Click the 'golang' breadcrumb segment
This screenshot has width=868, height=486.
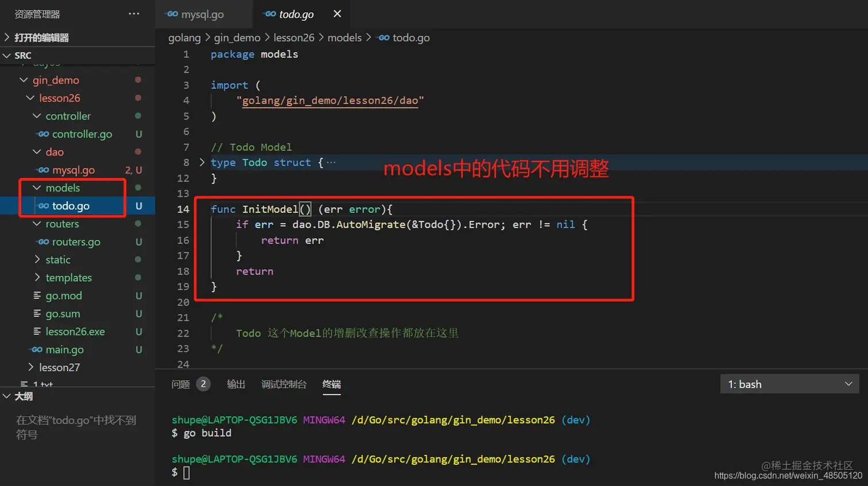point(184,38)
